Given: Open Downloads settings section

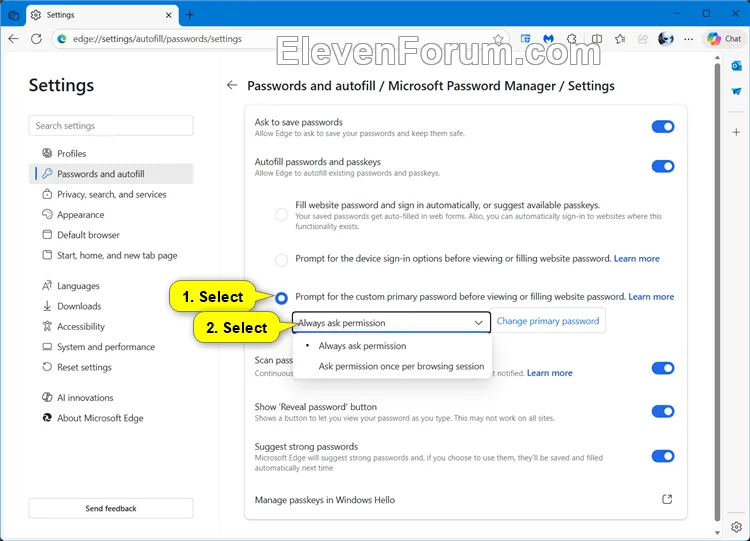Looking at the screenshot, I should (111, 306).
